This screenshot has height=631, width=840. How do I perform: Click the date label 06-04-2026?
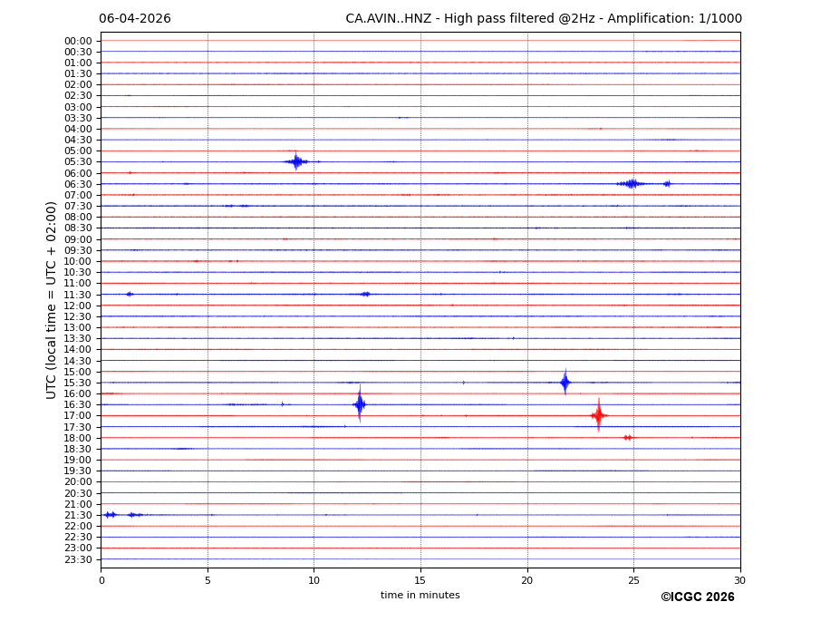(135, 19)
